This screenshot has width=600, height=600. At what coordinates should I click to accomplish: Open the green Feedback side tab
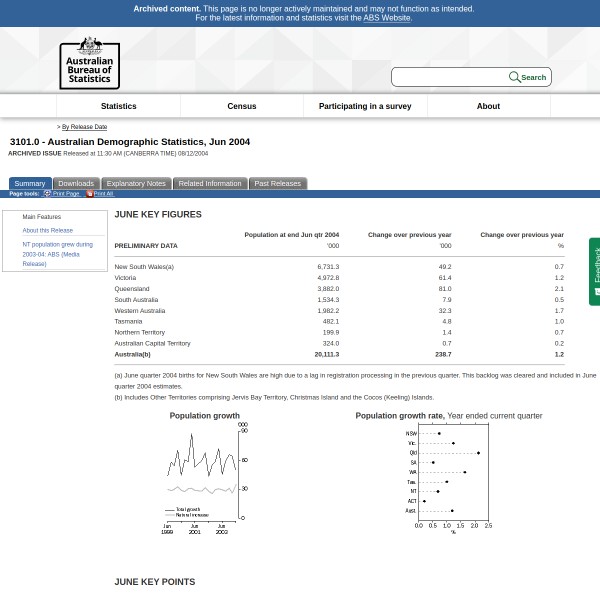(595, 271)
